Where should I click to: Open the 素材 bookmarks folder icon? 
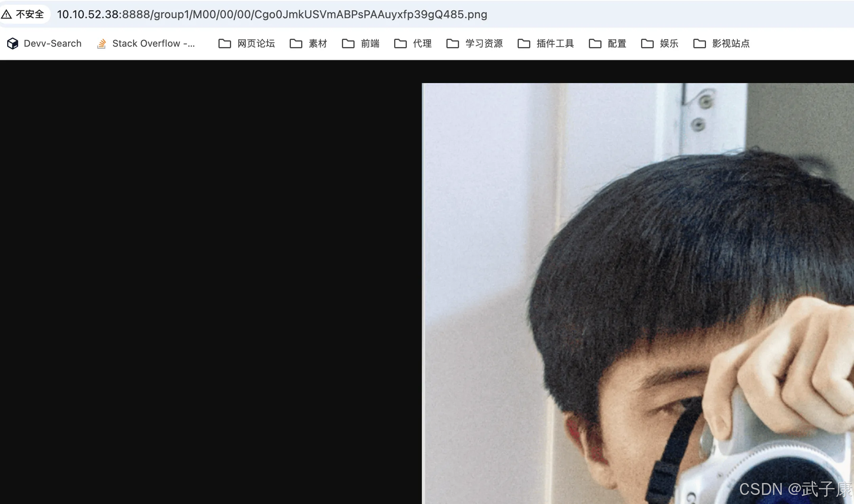(296, 44)
